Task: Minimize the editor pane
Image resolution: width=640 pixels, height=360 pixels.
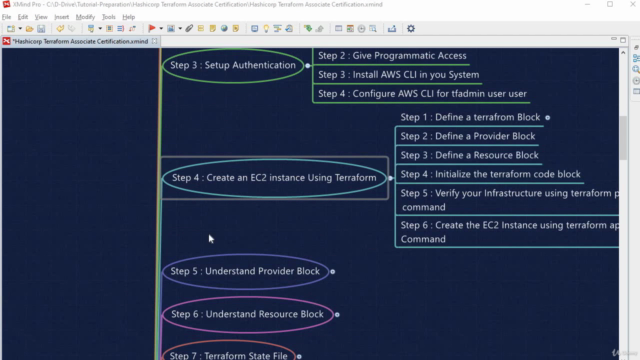Action: (613, 39)
